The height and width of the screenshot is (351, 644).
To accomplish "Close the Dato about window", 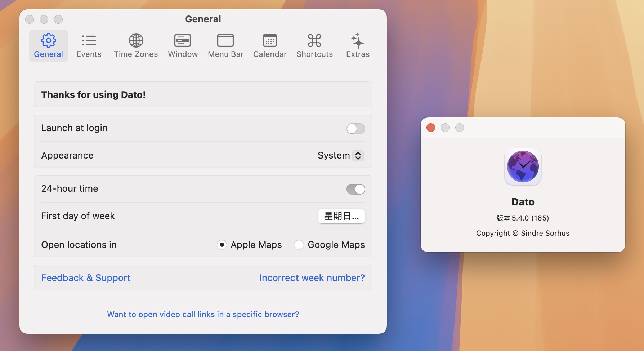I will point(431,128).
